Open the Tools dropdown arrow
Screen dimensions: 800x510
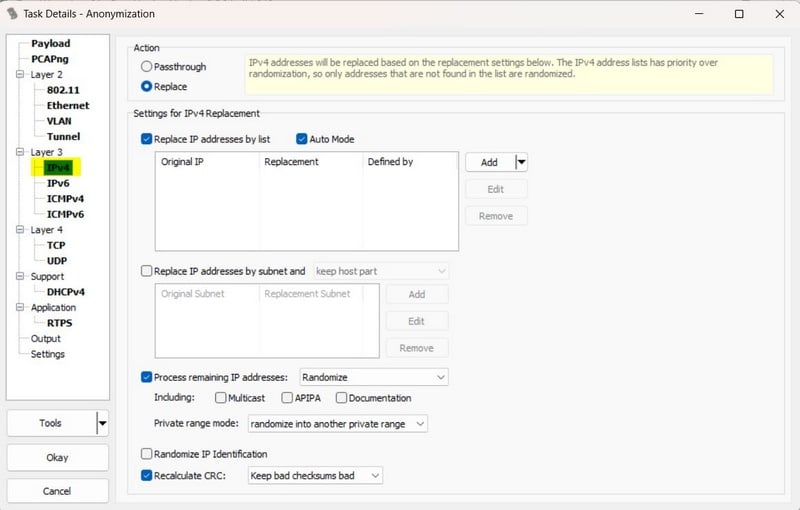pos(103,423)
